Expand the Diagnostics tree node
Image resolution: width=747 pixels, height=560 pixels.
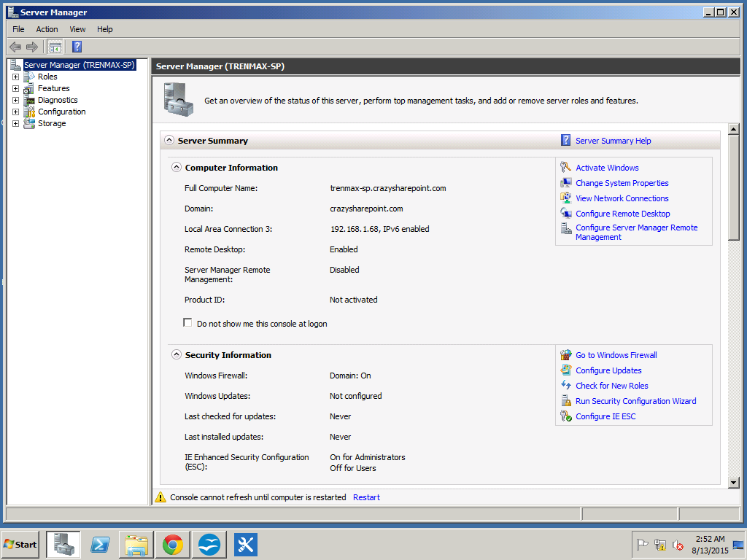pyautogui.click(x=16, y=100)
